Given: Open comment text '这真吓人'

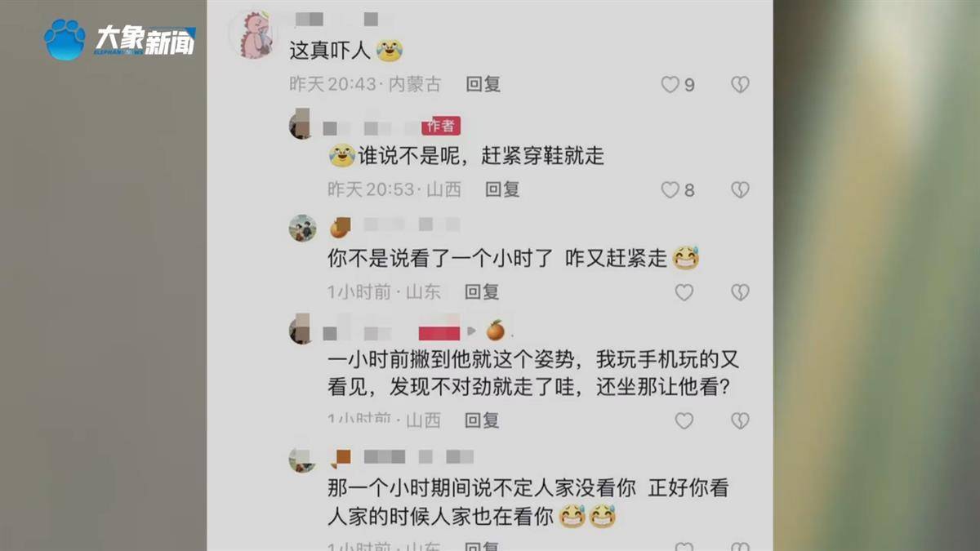Looking at the screenshot, I should [x=331, y=51].
